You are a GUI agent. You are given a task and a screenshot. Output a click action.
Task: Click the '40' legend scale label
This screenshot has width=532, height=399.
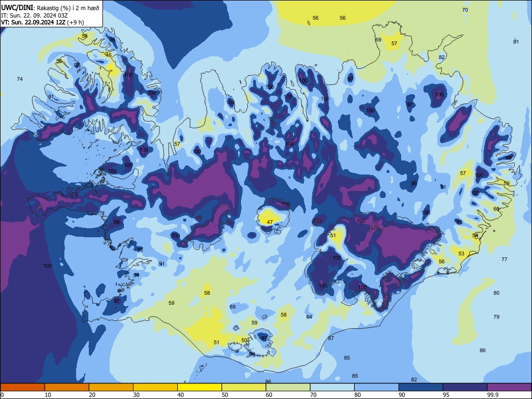click(x=180, y=395)
